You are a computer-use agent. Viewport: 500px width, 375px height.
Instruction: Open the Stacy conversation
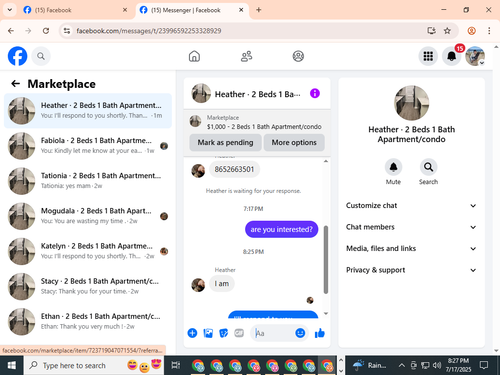tap(88, 286)
